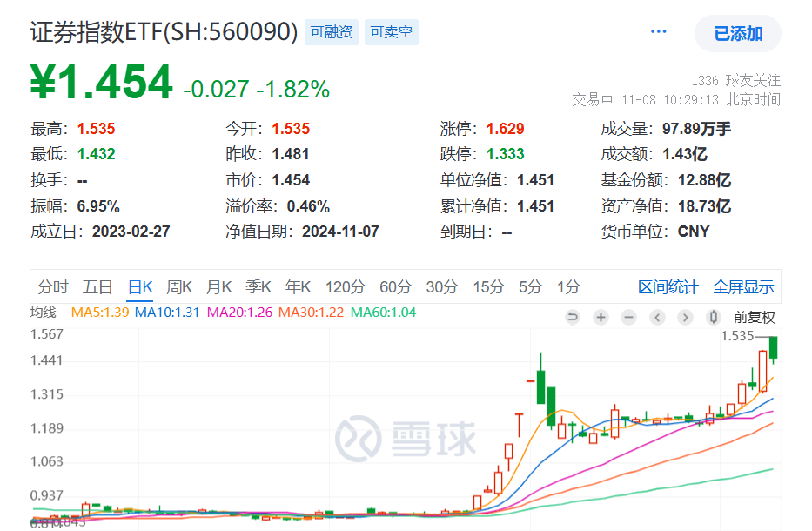812x531 pixels.
Task: Pan chart forward with the right arrow icon
Action: [684, 318]
